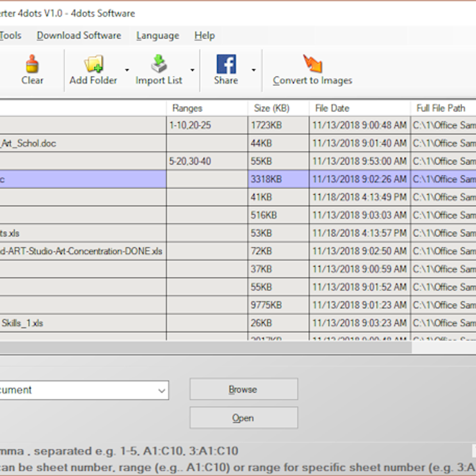Open the document selection combo box
Screen dimensions: 476x476
coord(163,390)
